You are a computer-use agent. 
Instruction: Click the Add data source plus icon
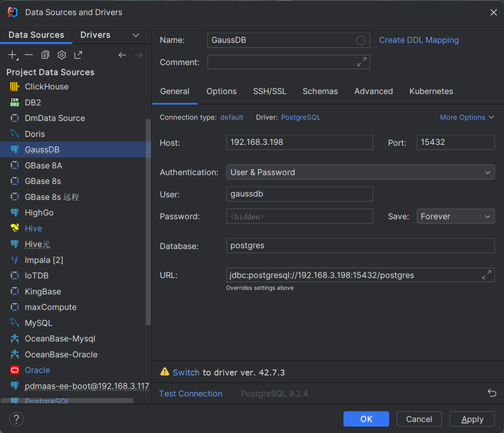point(13,55)
